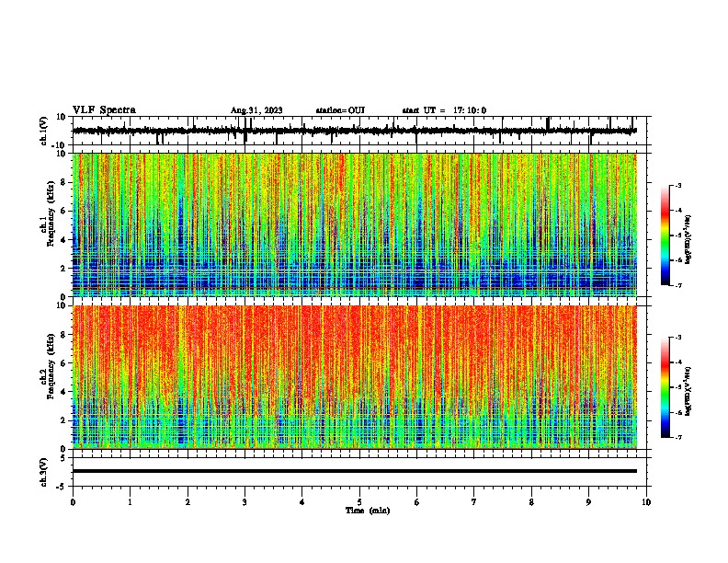Image resolution: width=728 pixels, height=563 pixels.
Task: Click the "station=OUI" header label
Action: pos(340,110)
